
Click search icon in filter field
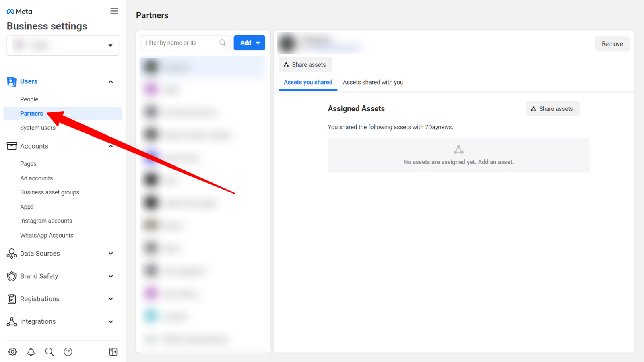(223, 43)
